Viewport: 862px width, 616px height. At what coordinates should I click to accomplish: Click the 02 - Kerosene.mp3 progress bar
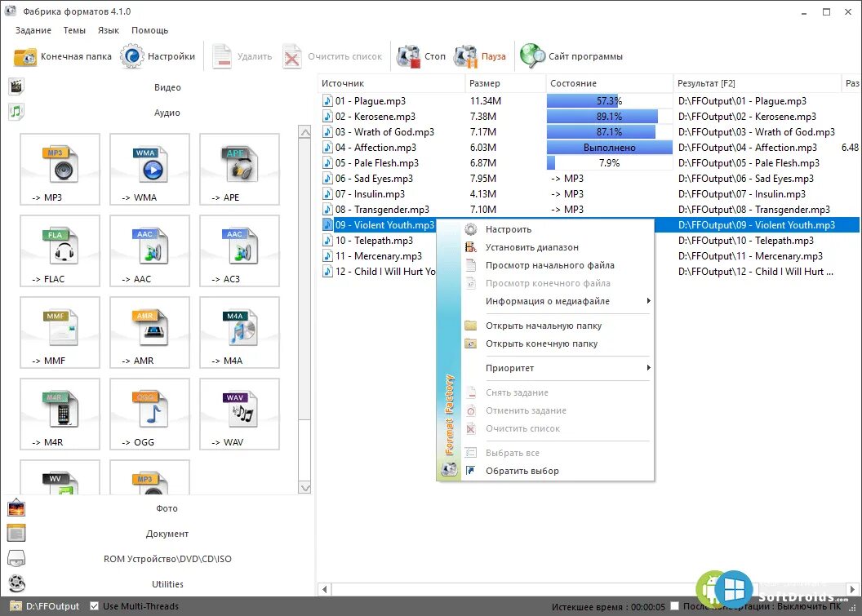pyautogui.click(x=609, y=117)
